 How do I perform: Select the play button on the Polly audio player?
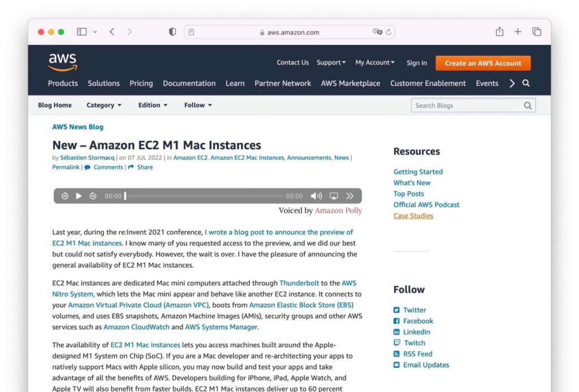click(x=79, y=195)
